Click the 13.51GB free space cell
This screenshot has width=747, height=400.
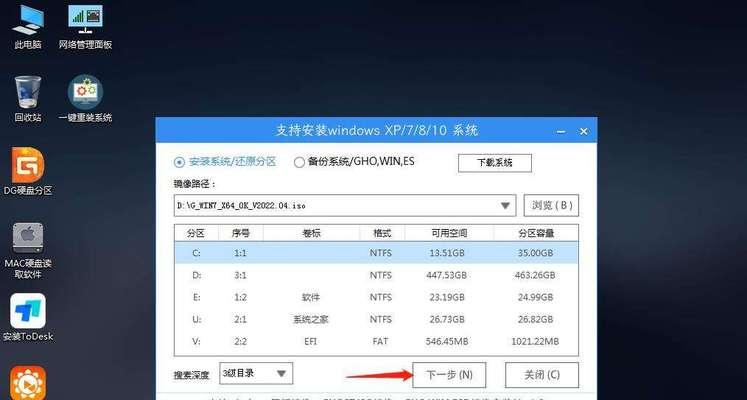tap(447, 253)
